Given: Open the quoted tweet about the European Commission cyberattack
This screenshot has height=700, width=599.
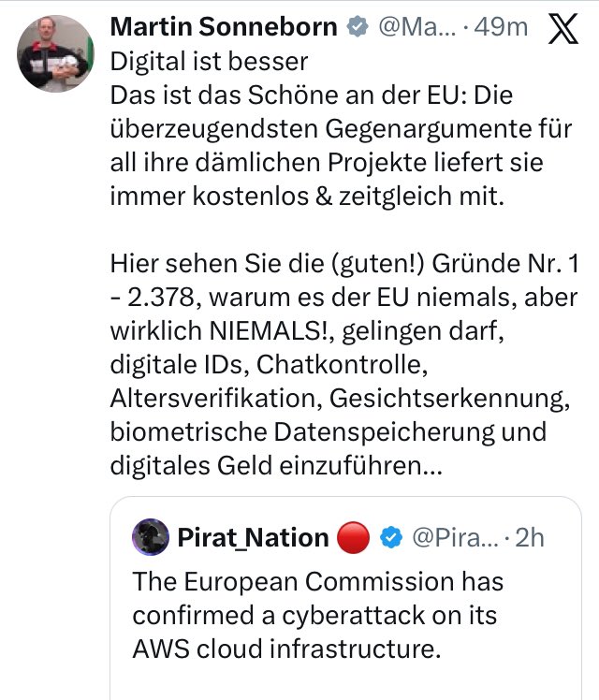Looking at the screenshot, I should coord(318,617).
